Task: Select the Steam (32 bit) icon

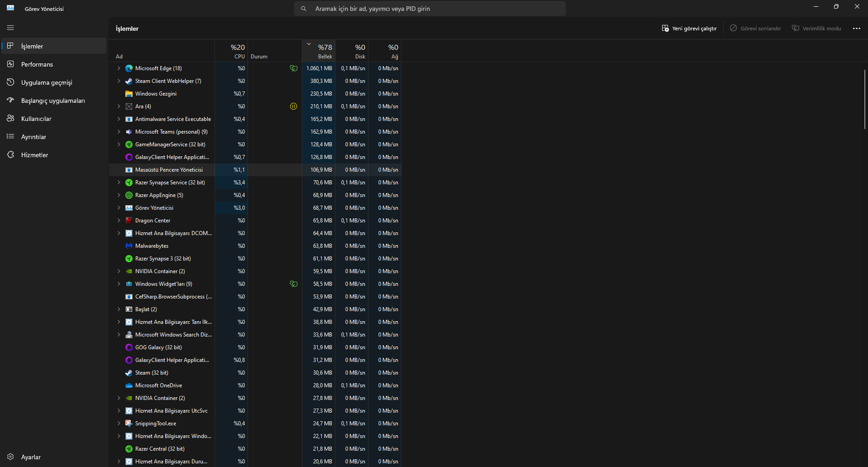Action: click(x=129, y=373)
